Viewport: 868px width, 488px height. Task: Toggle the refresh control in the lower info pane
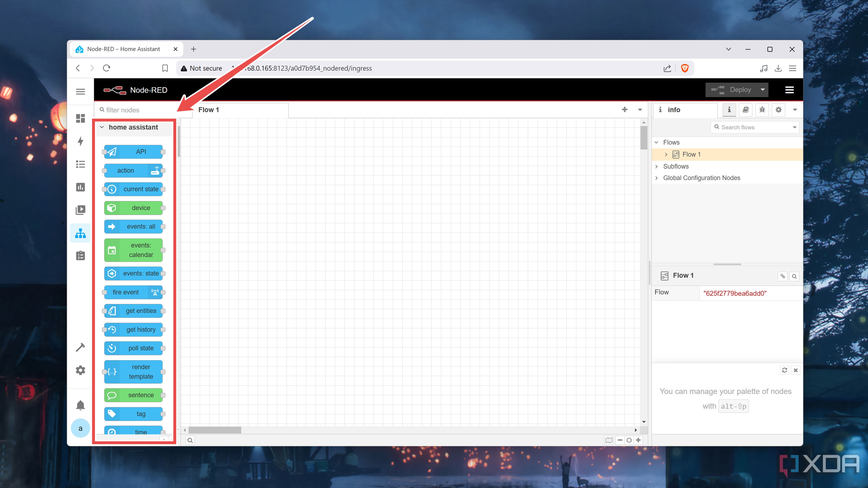[x=785, y=370]
